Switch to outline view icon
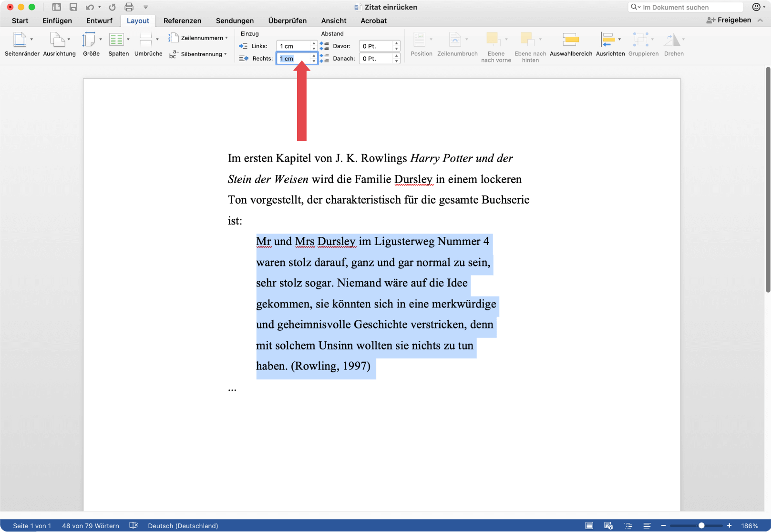The image size is (772, 532). 628,525
